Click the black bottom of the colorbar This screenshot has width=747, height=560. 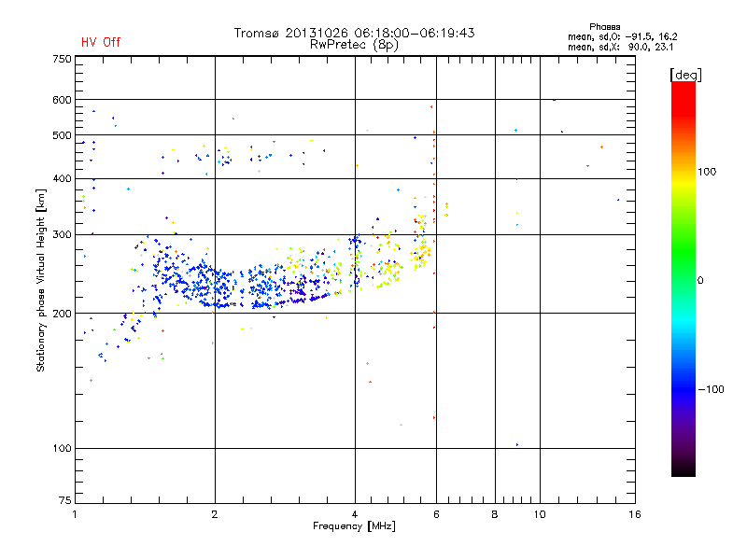684,469
